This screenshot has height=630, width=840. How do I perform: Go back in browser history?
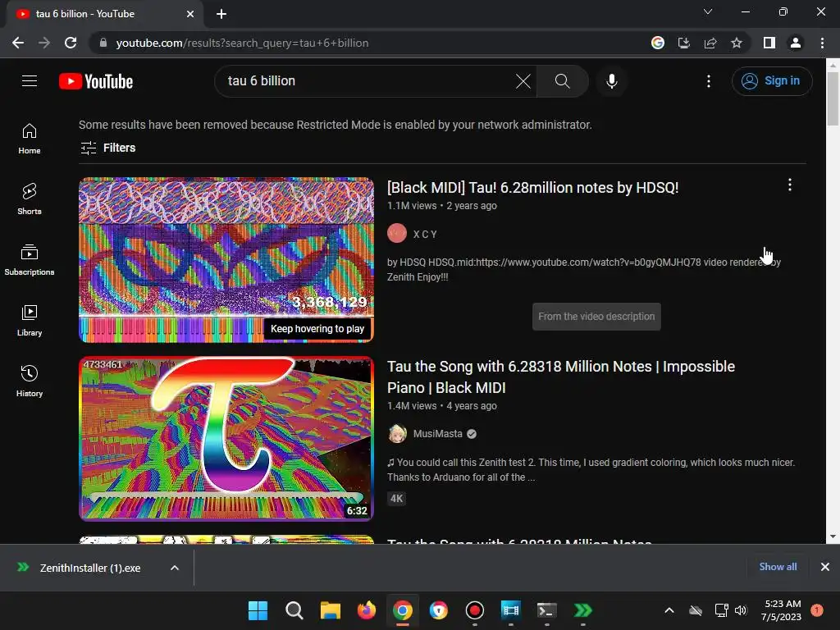pyautogui.click(x=18, y=43)
